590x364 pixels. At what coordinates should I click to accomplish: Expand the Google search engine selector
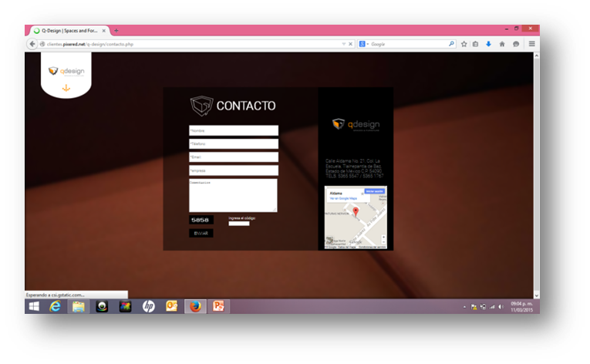click(x=362, y=44)
